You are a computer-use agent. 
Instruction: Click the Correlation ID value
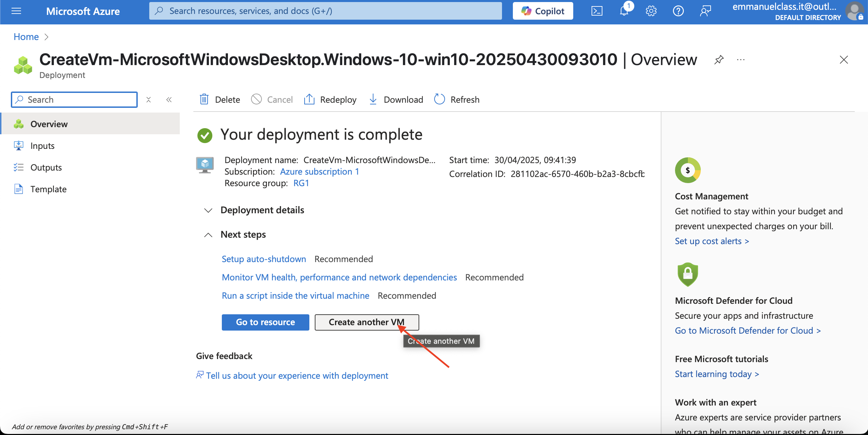[x=577, y=174]
